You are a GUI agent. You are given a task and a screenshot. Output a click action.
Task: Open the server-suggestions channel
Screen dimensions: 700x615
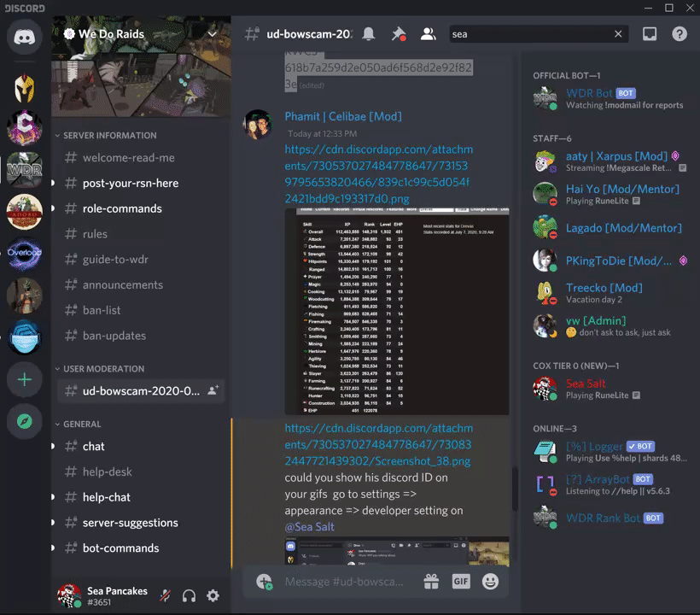pyautogui.click(x=141, y=523)
